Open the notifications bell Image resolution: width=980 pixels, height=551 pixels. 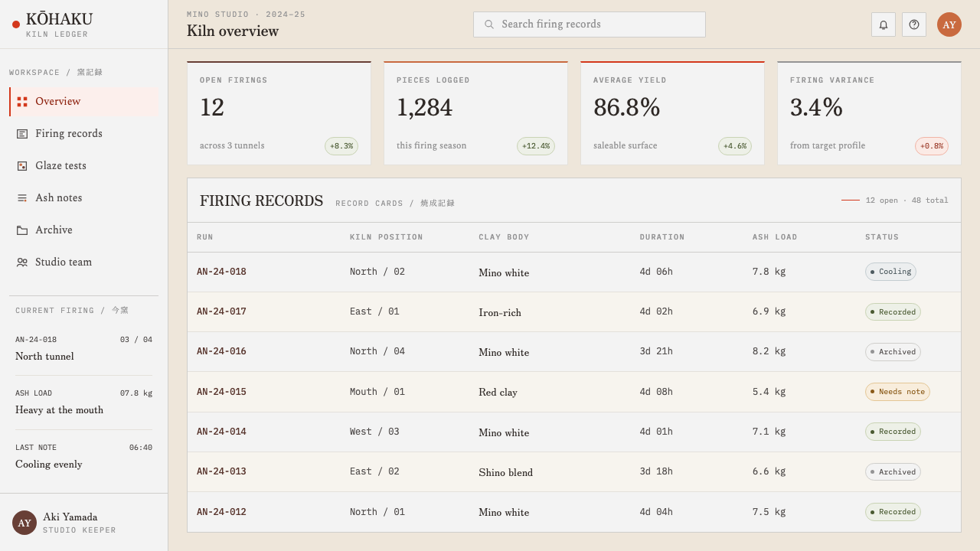(x=884, y=24)
